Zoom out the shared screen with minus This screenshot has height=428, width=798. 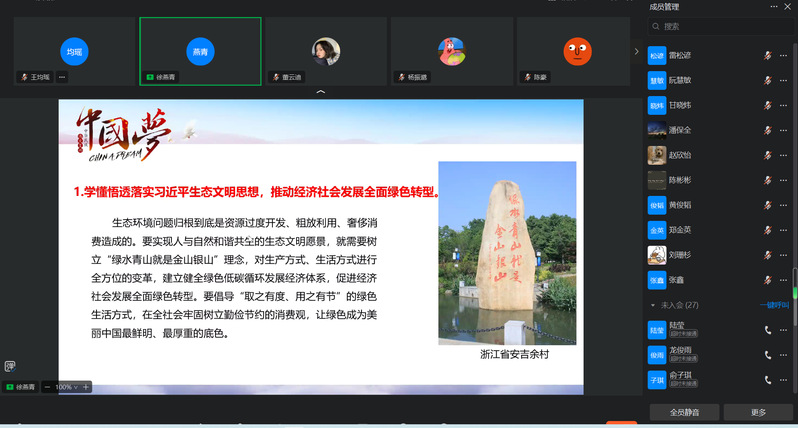(x=47, y=386)
